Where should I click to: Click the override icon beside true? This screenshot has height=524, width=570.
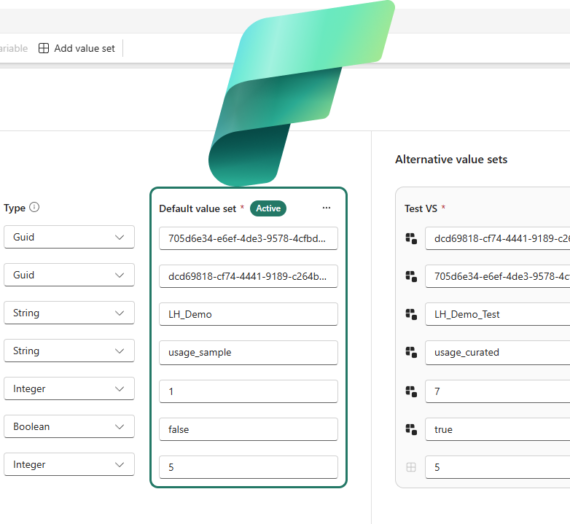point(411,429)
